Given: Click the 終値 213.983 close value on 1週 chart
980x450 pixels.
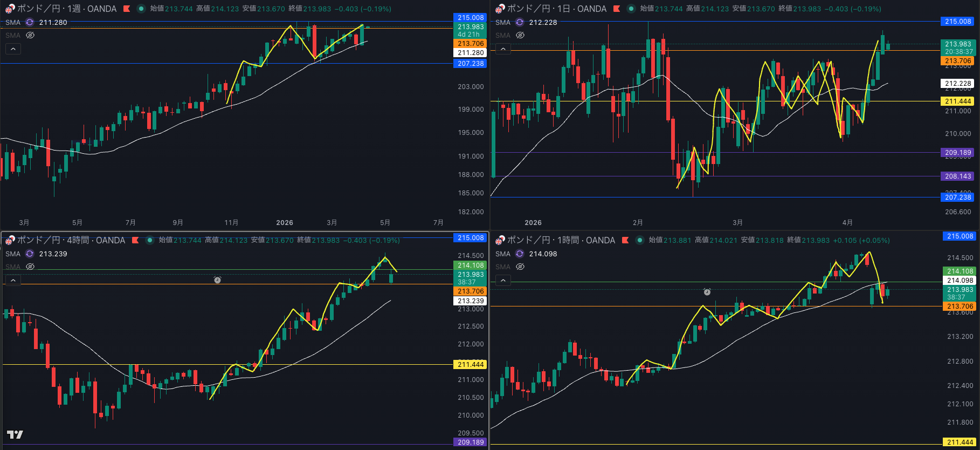Looking at the screenshot, I should coord(310,9).
